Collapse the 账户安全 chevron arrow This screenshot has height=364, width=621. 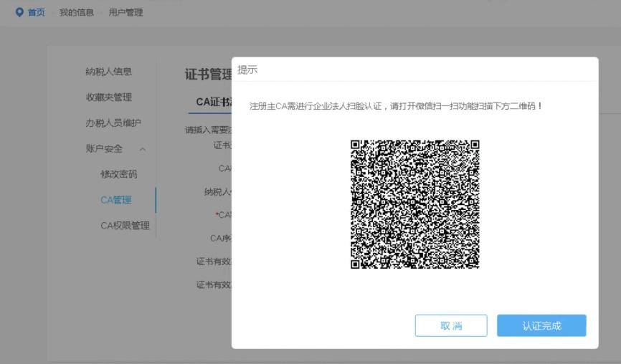pyautogui.click(x=143, y=149)
